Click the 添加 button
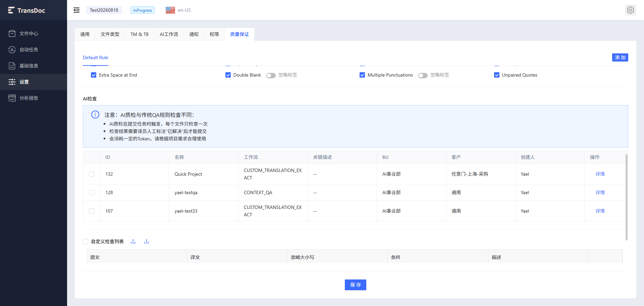The height and width of the screenshot is (306, 644). tap(620, 57)
